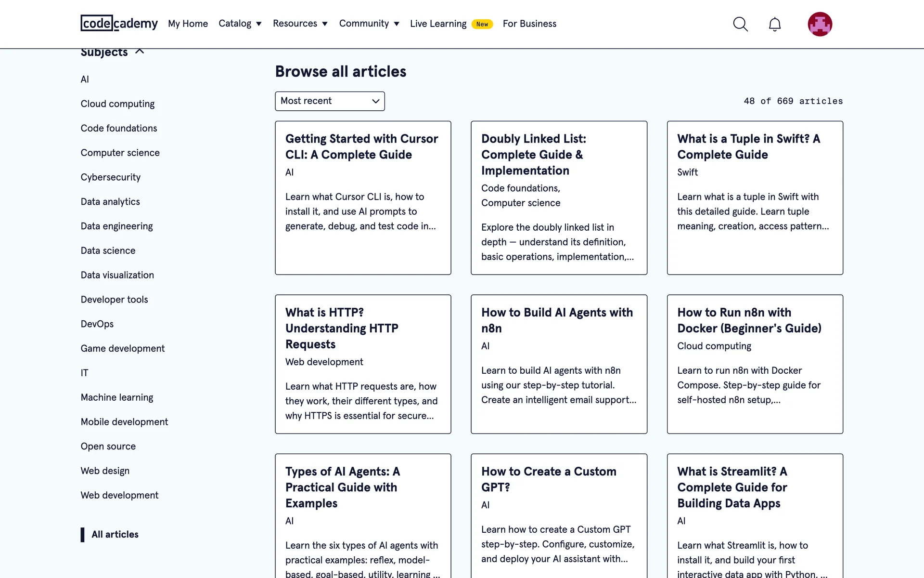Click the New badge beside Live Learning
The height and width of the screenshot is (578, 924).
[x=482, y=24]
